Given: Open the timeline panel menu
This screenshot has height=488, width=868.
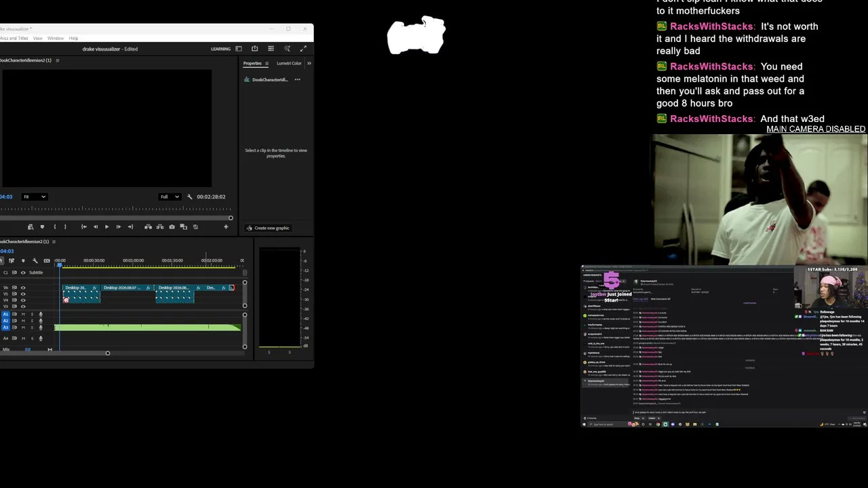Looking at the screenshot, I should (54, 241).
